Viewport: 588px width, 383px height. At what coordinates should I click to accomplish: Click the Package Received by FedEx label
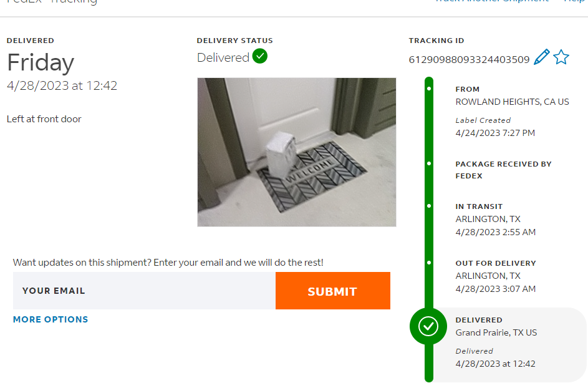pos(503,170)
